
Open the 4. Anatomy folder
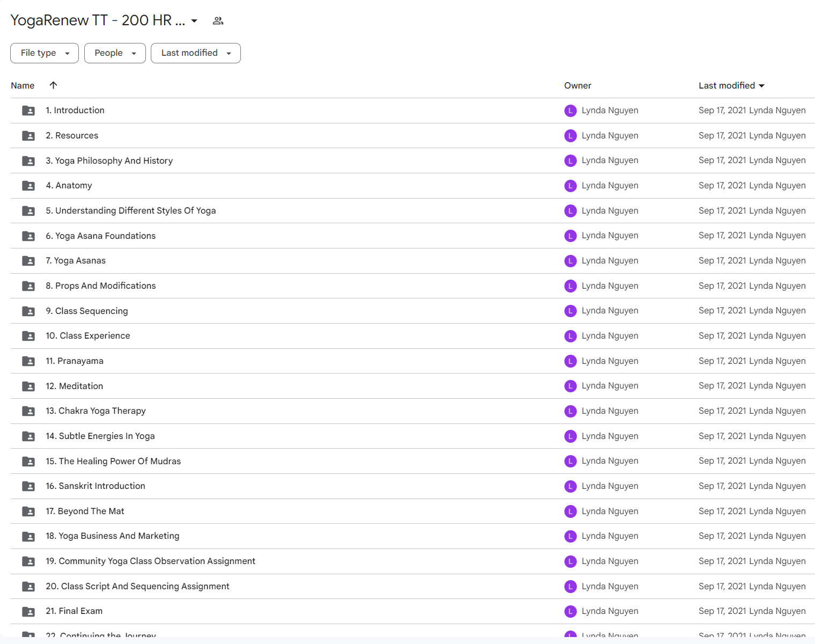[x=69, y=185]
